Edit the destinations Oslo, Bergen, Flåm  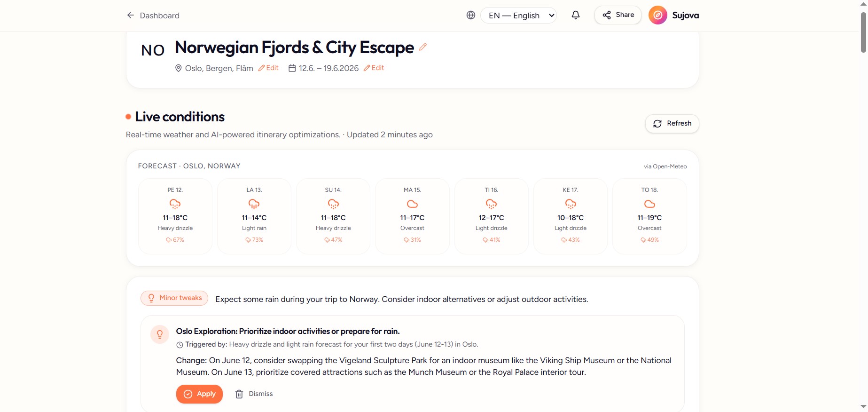pos(268,68)
